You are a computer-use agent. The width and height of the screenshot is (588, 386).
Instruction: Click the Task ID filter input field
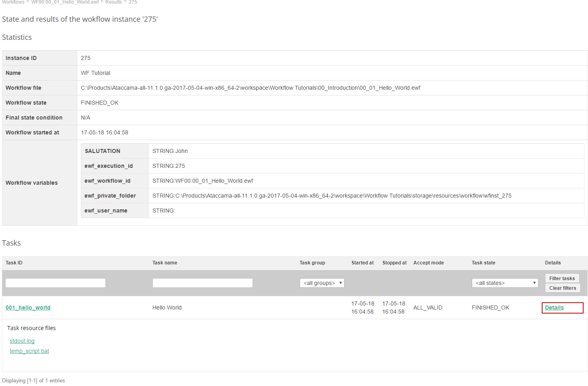click(55, 283)
